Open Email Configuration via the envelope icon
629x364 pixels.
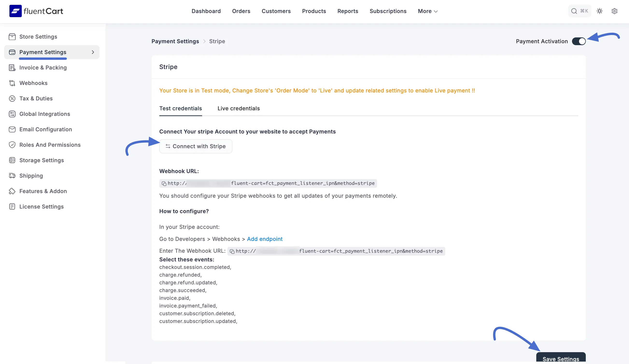pyautogui.click(x=12, y=129)
